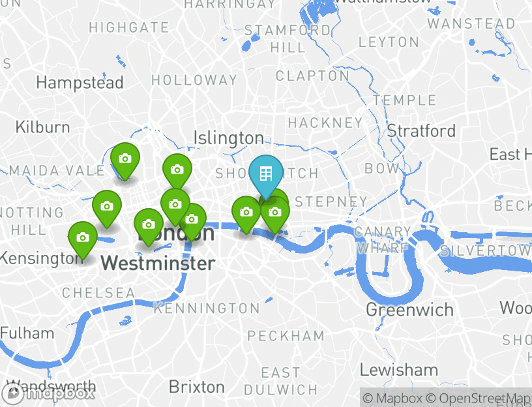The width and height of the screenshot is (532, 407).
Task: Select camera marker covering the 'L' of London
Action: click(149, 225)
